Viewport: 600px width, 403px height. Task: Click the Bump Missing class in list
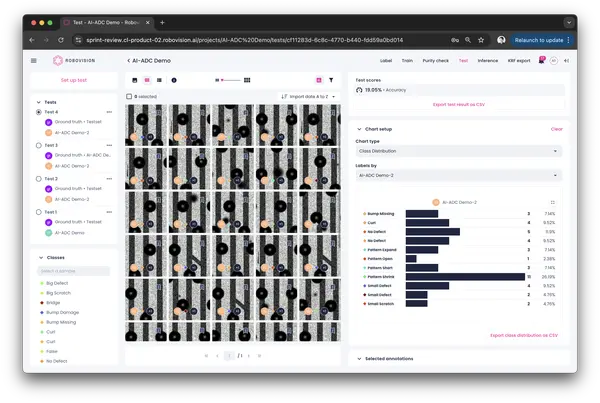coord(61,322)
